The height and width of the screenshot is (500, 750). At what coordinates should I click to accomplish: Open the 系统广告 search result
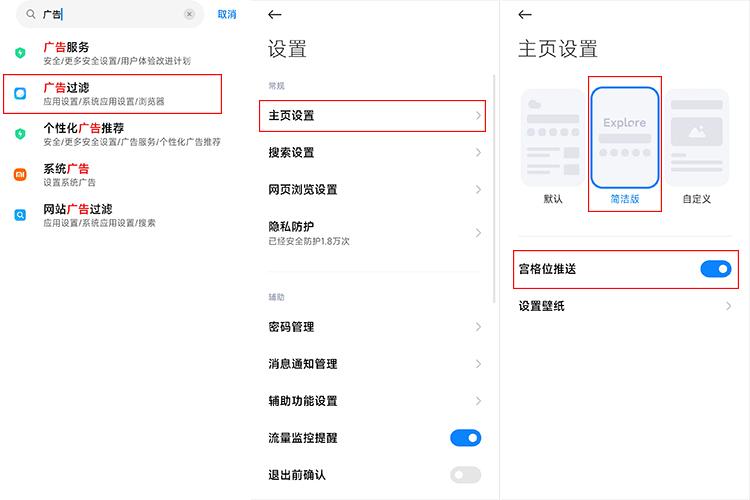pyautogui.click(x=117, y=175)
